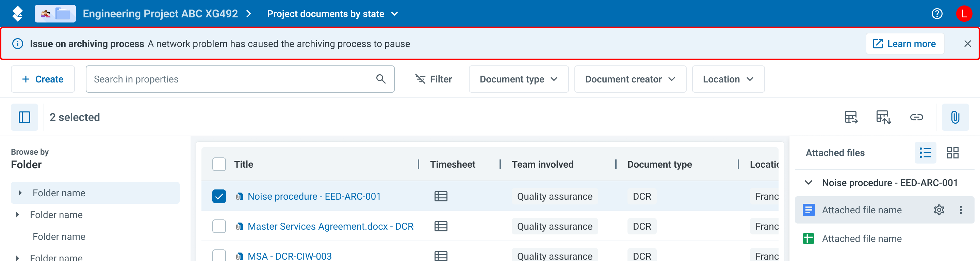Click the info icon in archiving banner
Viewport: 980px width, 261px height.
click(x=17, y=44)
